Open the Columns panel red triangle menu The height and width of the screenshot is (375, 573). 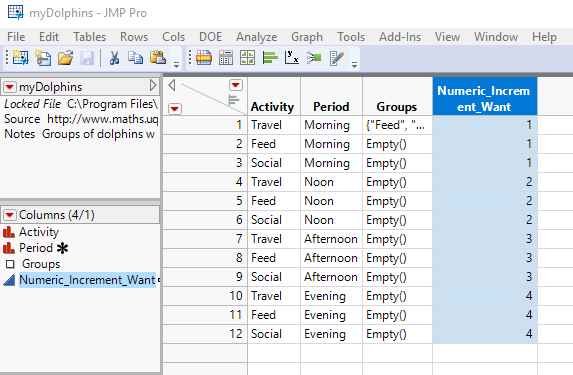10,215
